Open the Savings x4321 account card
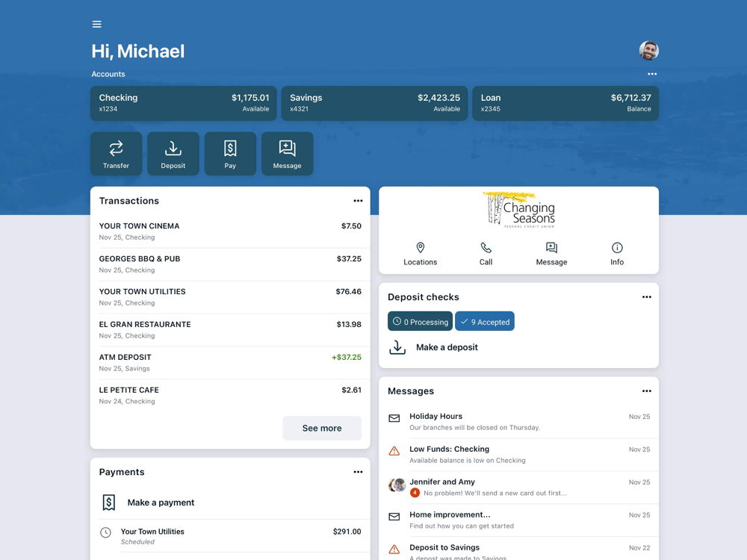 (374, 103)
